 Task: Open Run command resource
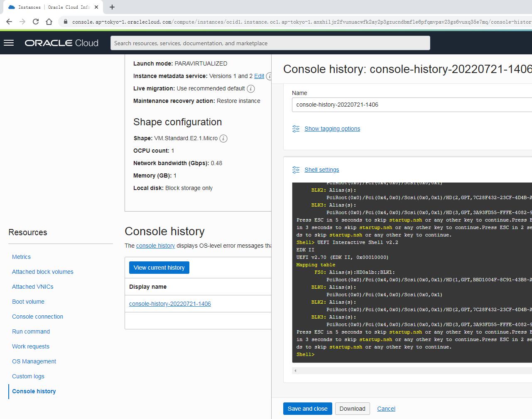(31, 331)
